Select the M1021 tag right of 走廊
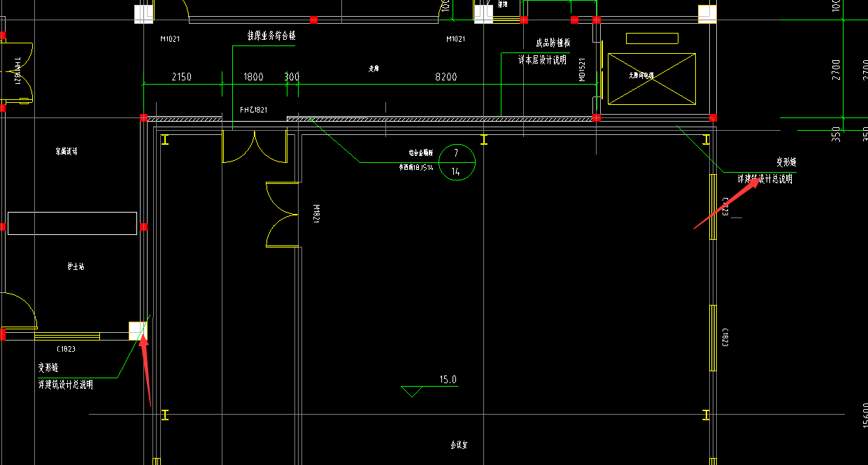 pyautogui.click(x=456, y=39)
